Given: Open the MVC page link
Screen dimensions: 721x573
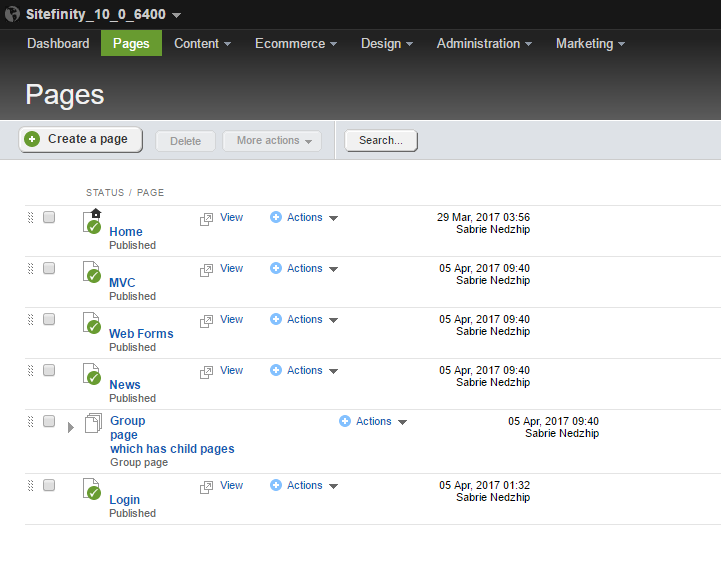Looking at the screenshot, I should coord(122,282).
